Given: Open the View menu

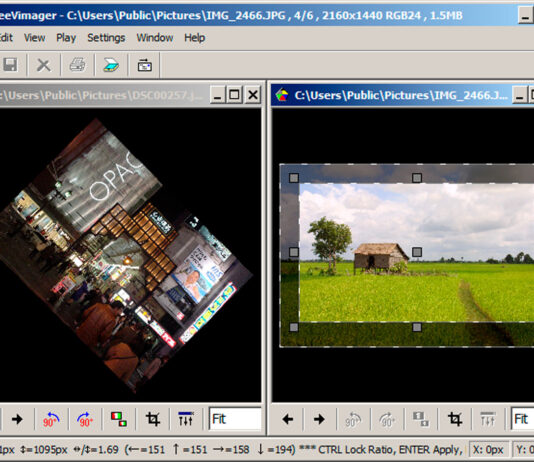Looking at the screenshot, I should (x=34, y=37).
